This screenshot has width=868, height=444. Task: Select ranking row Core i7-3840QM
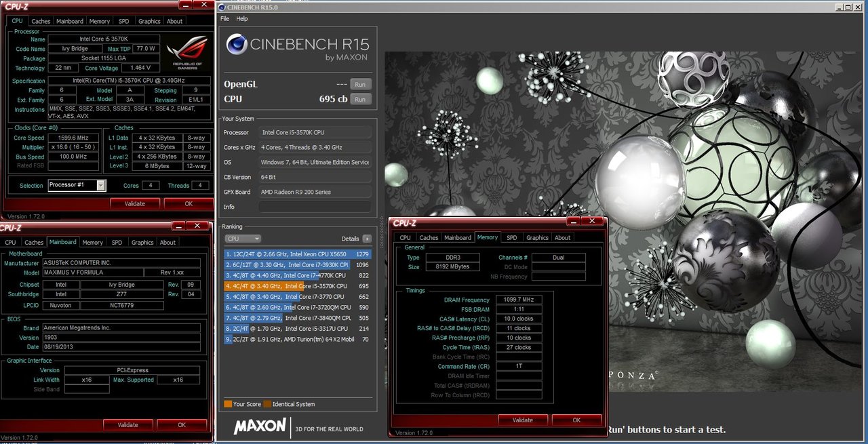pos(297,317)
